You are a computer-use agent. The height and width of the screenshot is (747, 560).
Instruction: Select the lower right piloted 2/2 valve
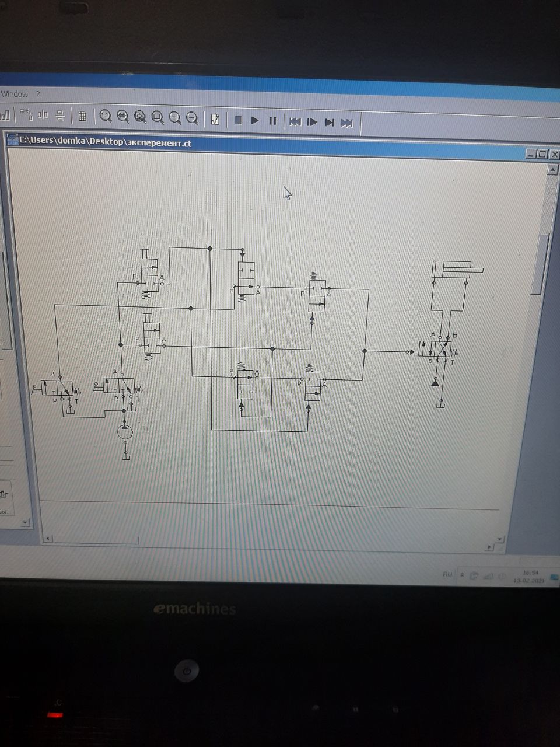click(x=313, y=382)
